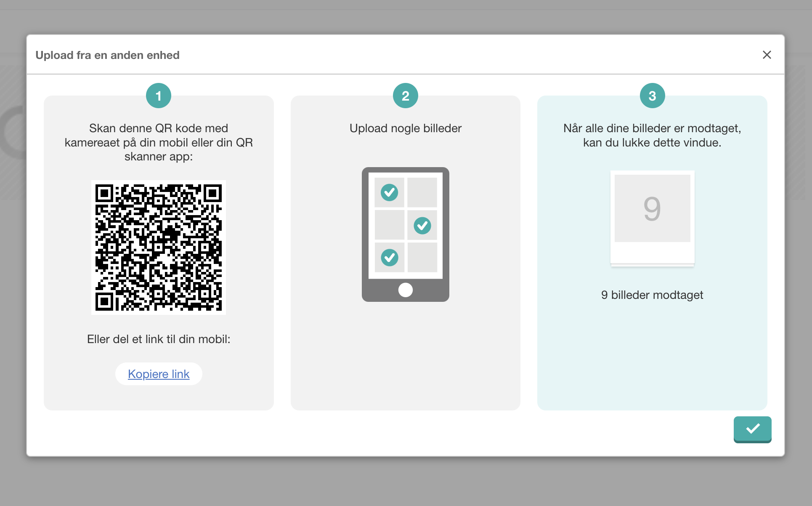Click the step 3 number badge
Image resolution: width=812 pixels, height=506 pixels.
(x=652, y=96)
